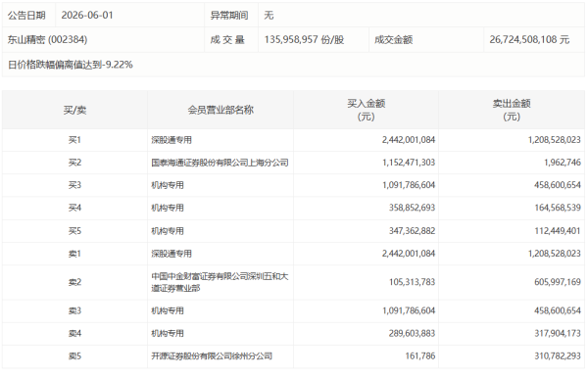Click the 公告日期 label
This screenshot has width=588, height=378.
coord(26,16)
